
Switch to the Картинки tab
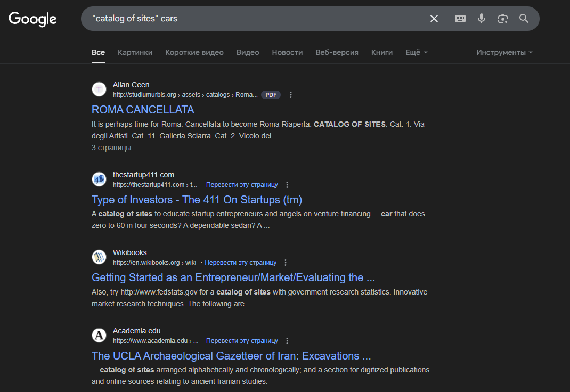click(x=135, y=52)
